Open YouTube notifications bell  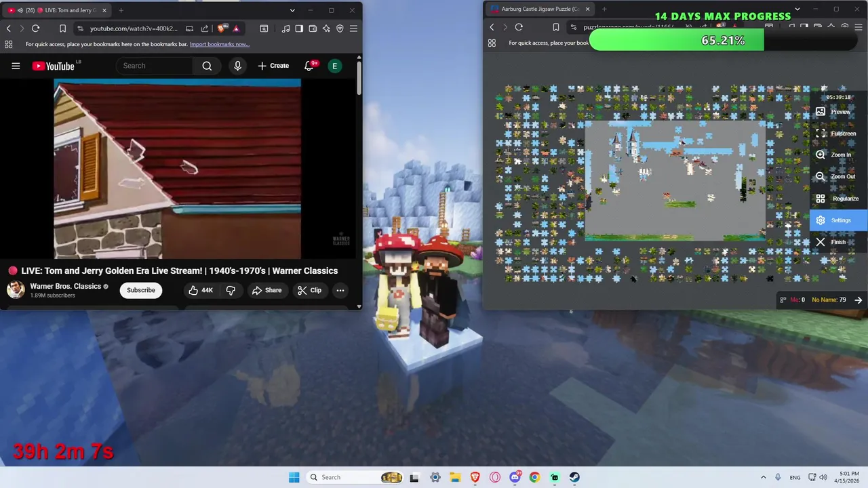point(309,66)
